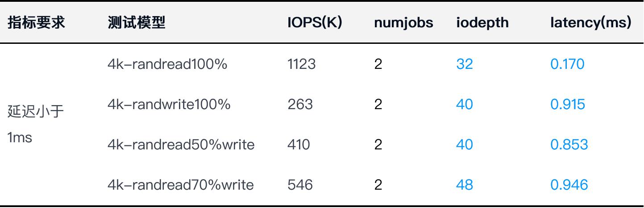The height and width of the screenshot is (208, 644).
Task: Click the 4k-randread100% test model cell
Action: coord(167,64)
